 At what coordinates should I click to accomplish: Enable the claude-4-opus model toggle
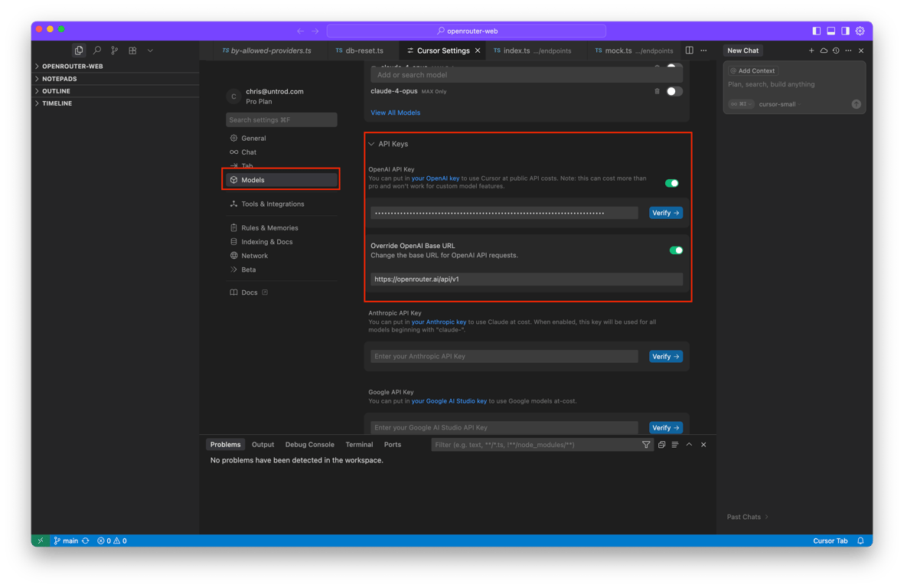click(674, 91)
